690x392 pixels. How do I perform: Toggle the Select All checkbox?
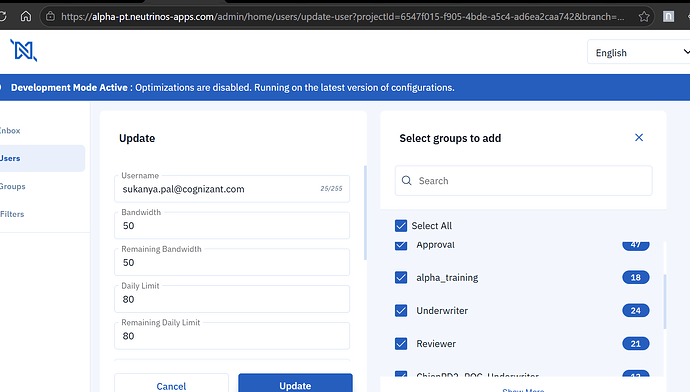pyautogui.click(x=401, y=226)
